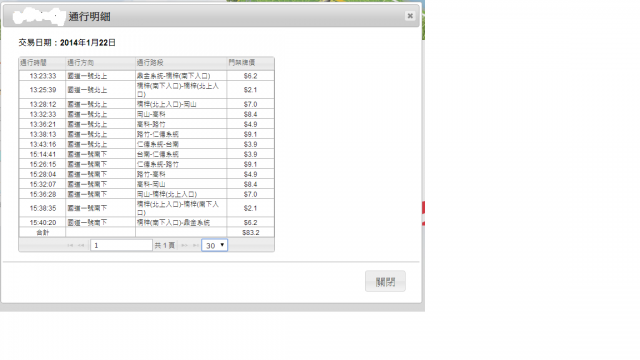Click the 合計 total label cell

[42, 233]
